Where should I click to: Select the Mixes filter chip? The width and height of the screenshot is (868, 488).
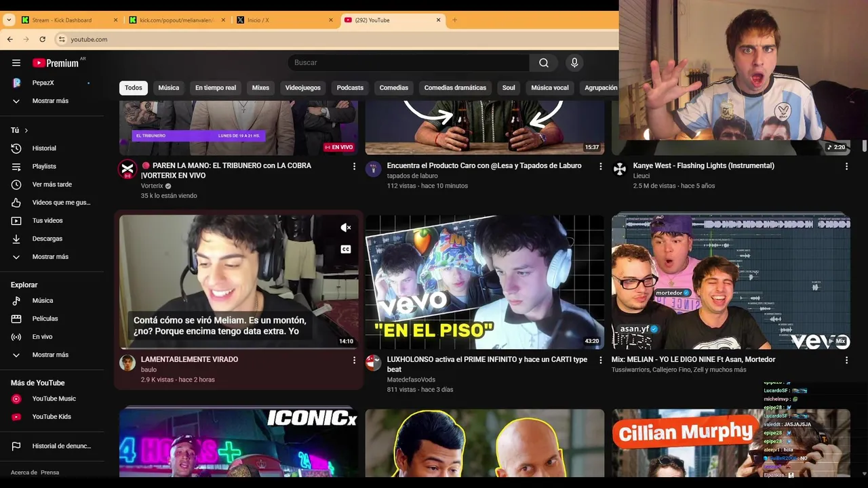click(x=260, y=87)
